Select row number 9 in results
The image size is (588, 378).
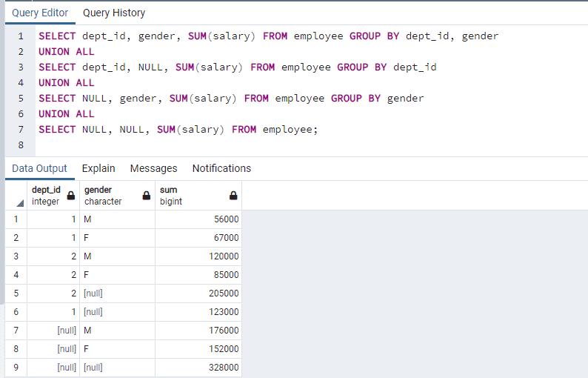click(x=16, y=368)
